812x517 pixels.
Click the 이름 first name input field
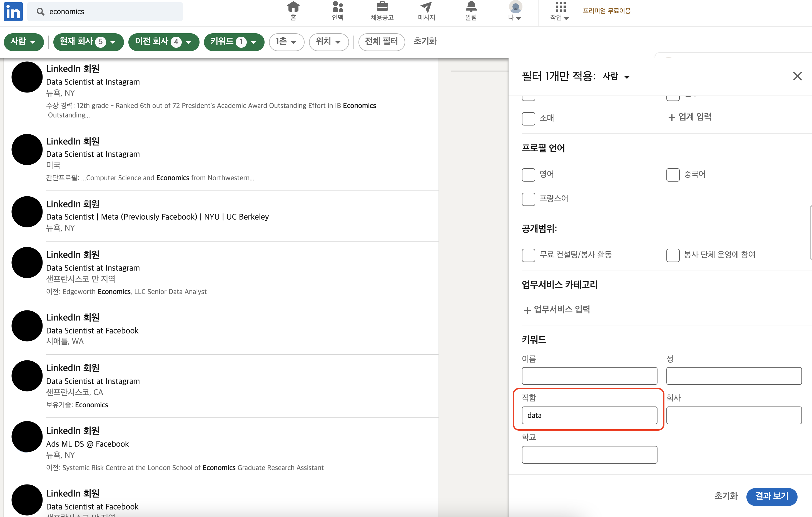tap(589, 376)
